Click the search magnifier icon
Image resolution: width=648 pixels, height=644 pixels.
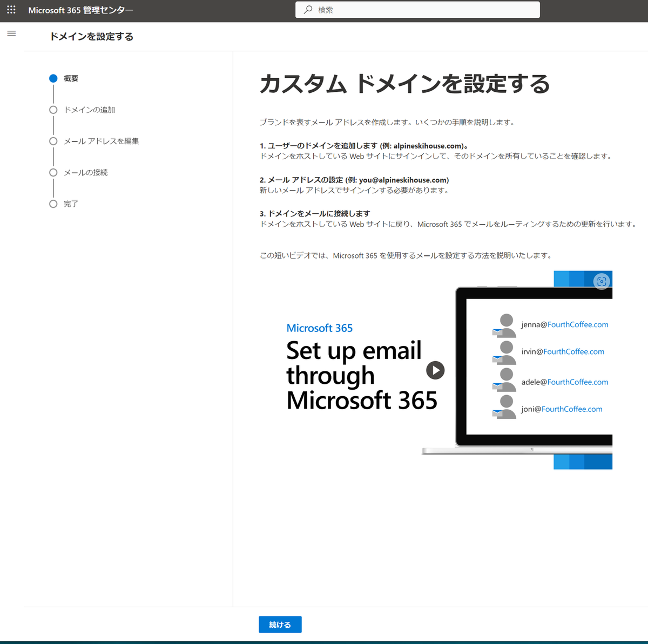[x=308, y=10]
